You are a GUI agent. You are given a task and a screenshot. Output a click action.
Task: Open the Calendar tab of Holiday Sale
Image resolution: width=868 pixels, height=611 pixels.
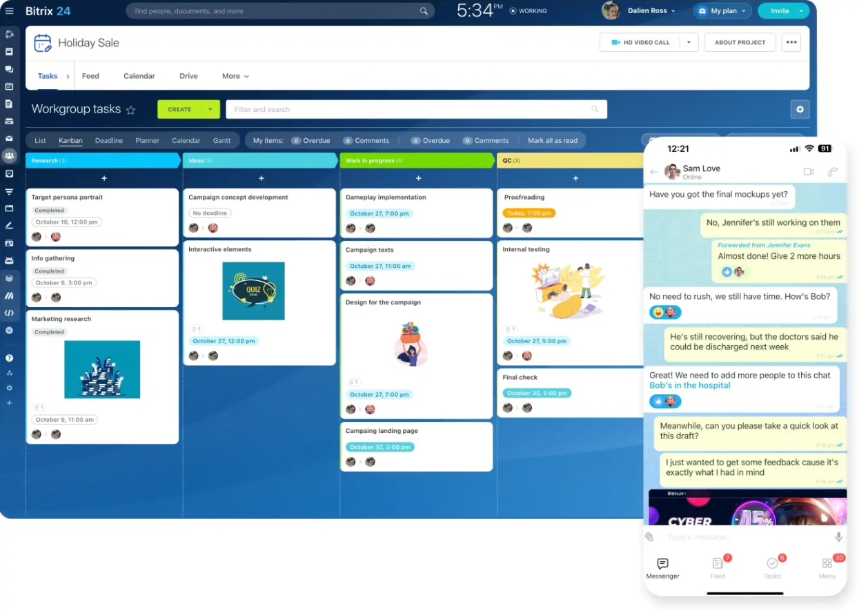coord(139,76)
